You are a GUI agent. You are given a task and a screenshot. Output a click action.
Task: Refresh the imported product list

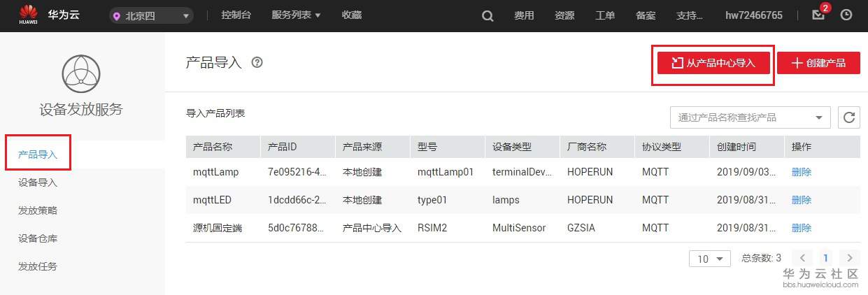[849, 117]
